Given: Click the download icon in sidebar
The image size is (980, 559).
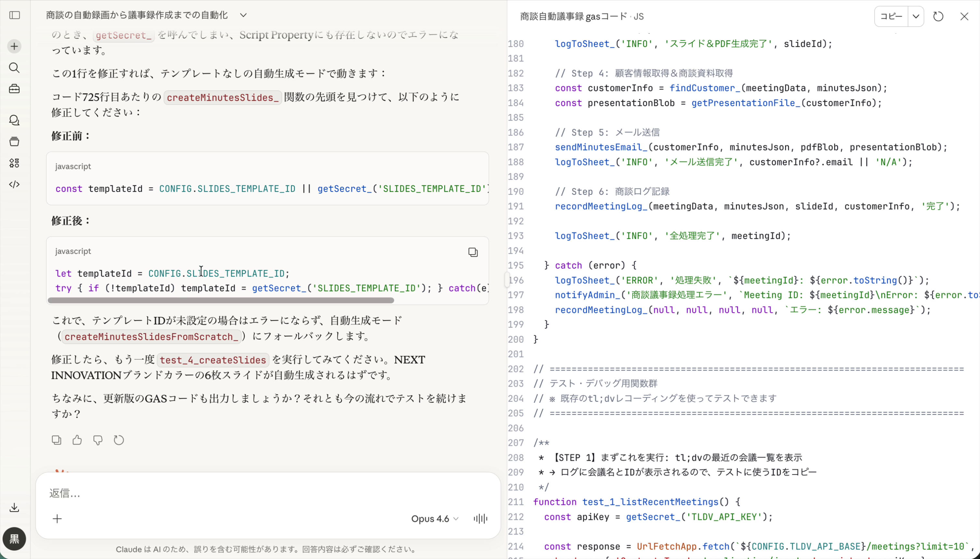Looking at the screenshot, I should (x=15, y=508).
